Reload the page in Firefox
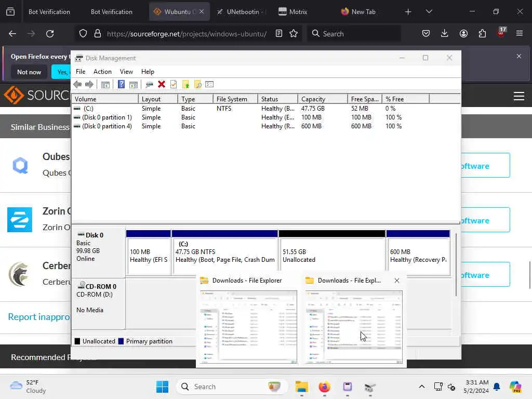The image size is (532, 399). tap(50, 34)
